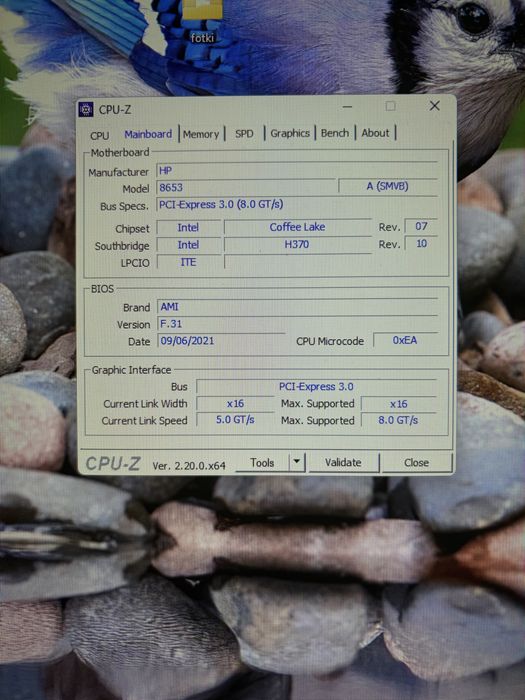525x700 pixels.
Task: Minimize the CPU-Z window
Action: tap(347, 107)
